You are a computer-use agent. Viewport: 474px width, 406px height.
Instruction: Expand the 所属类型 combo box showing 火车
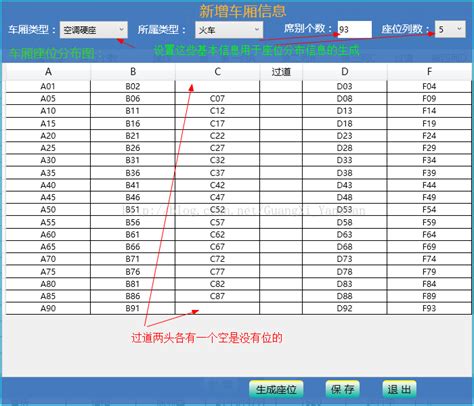229,30
